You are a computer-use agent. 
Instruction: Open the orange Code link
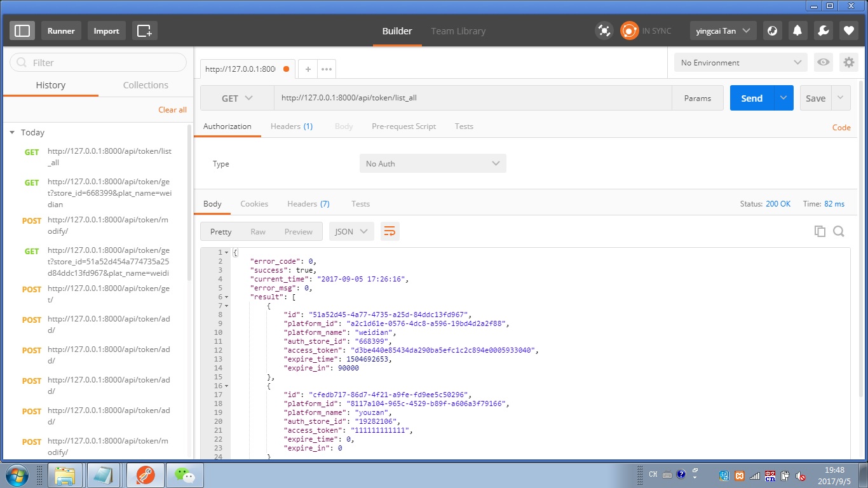click(x=841, y=127)
